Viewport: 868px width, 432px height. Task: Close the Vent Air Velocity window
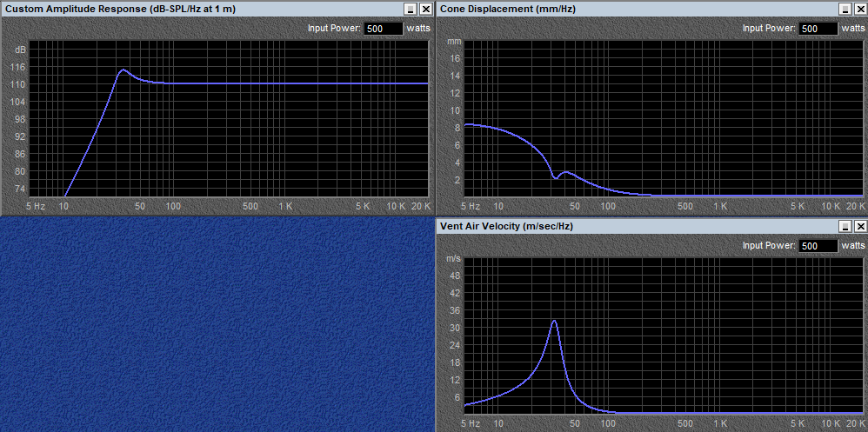click(860, 226)
